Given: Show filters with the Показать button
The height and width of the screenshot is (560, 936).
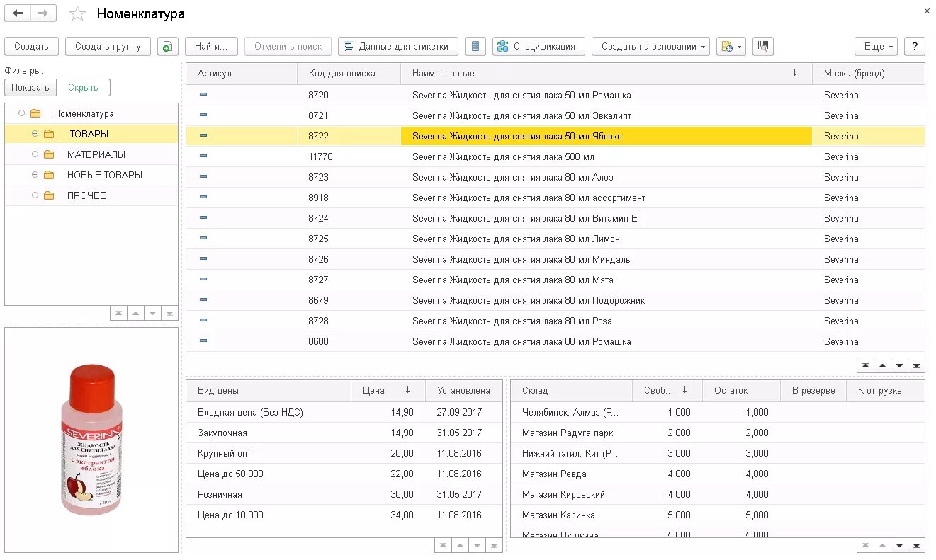Looking at the screenshot, I should (30, 88).
